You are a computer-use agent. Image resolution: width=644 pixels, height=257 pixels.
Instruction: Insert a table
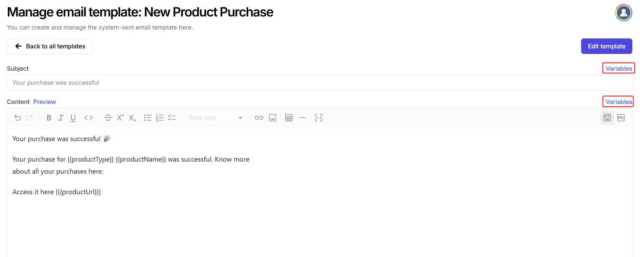pos(289,118)
